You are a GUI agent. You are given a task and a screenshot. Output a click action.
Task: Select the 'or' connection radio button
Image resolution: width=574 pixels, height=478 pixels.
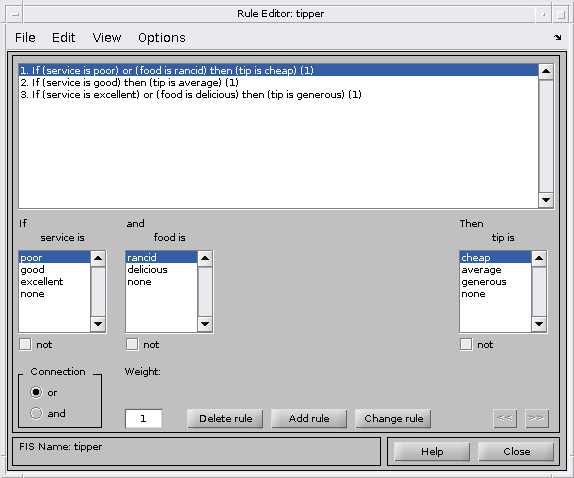pyautogui.click(x=36, y=392)
